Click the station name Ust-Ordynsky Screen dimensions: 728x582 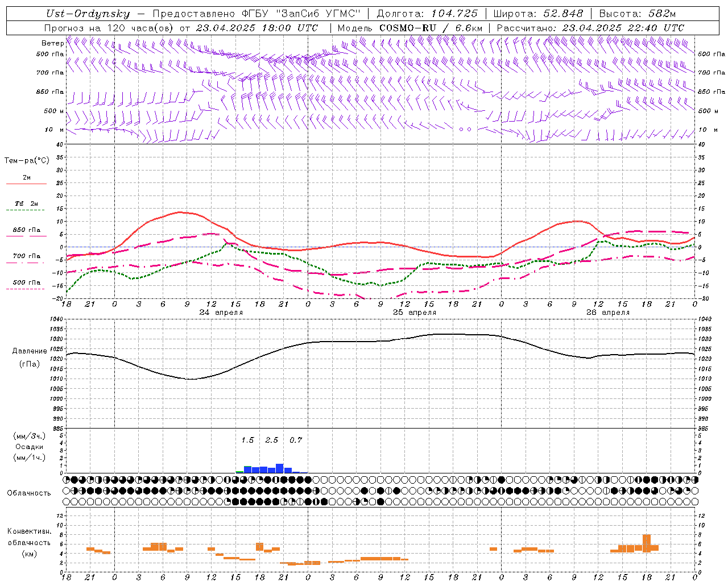88,14
